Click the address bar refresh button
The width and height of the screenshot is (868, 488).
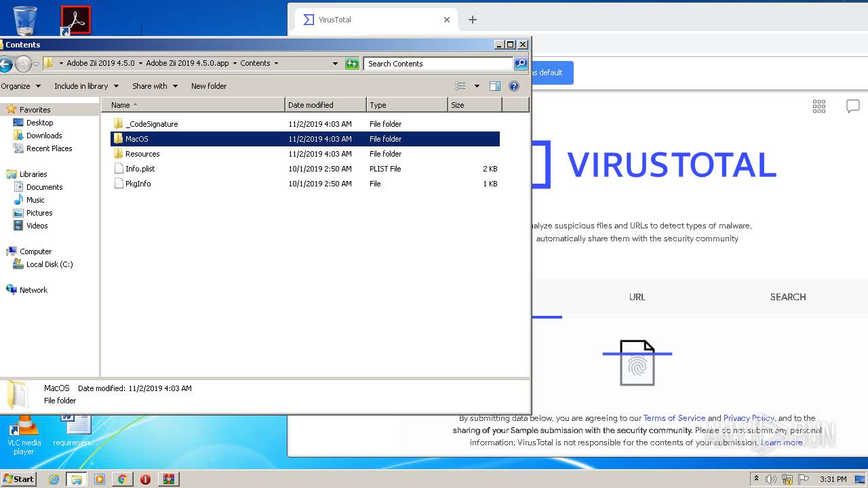[352, 64]
